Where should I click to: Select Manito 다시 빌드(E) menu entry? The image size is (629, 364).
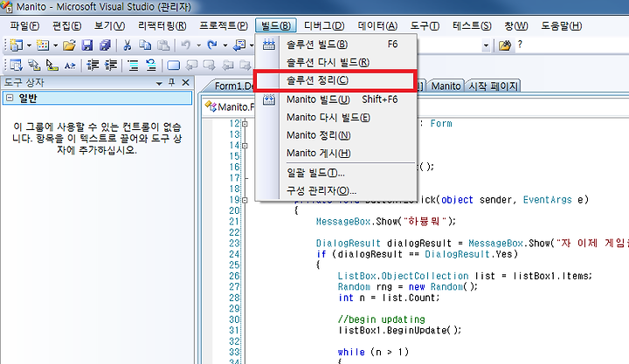tap(336, 118)
